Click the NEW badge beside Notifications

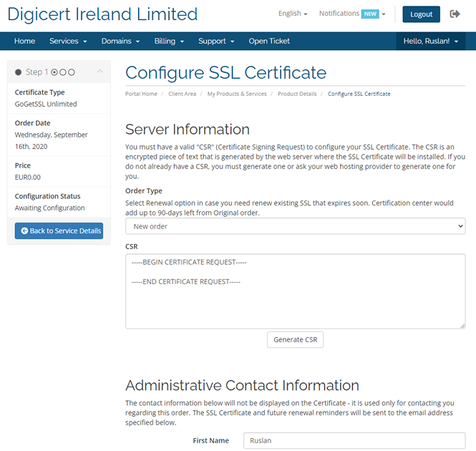point(370,14)
